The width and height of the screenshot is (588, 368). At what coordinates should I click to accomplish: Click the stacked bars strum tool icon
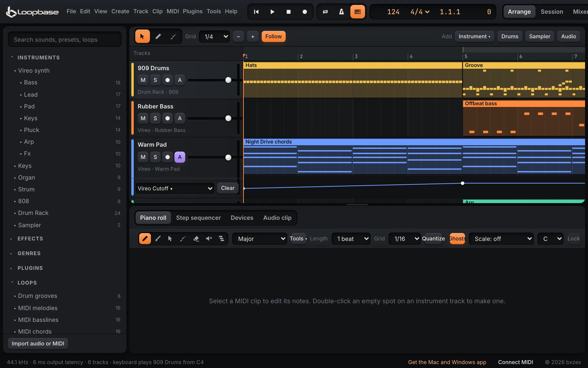[221, 238]
